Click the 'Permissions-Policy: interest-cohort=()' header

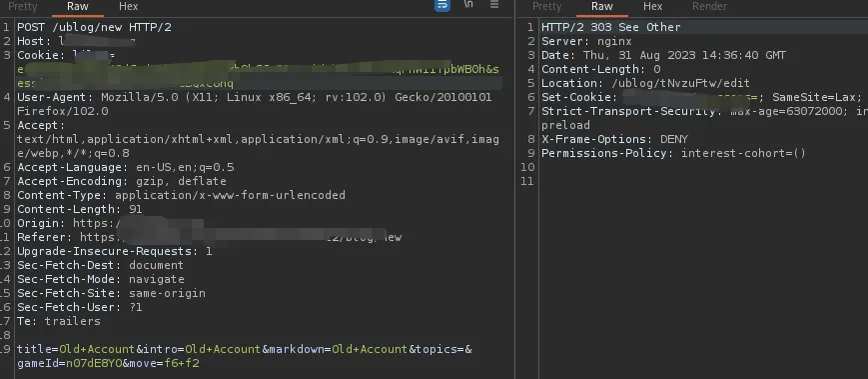[x=673, y=153]
